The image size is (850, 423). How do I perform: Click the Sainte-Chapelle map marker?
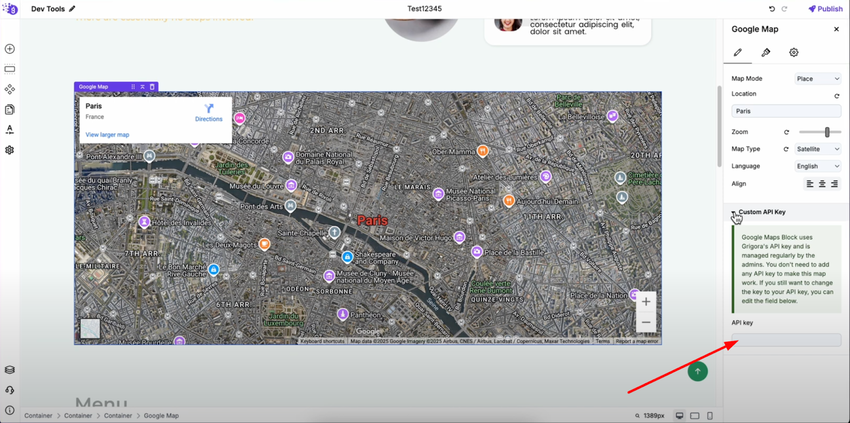(334, 233)
